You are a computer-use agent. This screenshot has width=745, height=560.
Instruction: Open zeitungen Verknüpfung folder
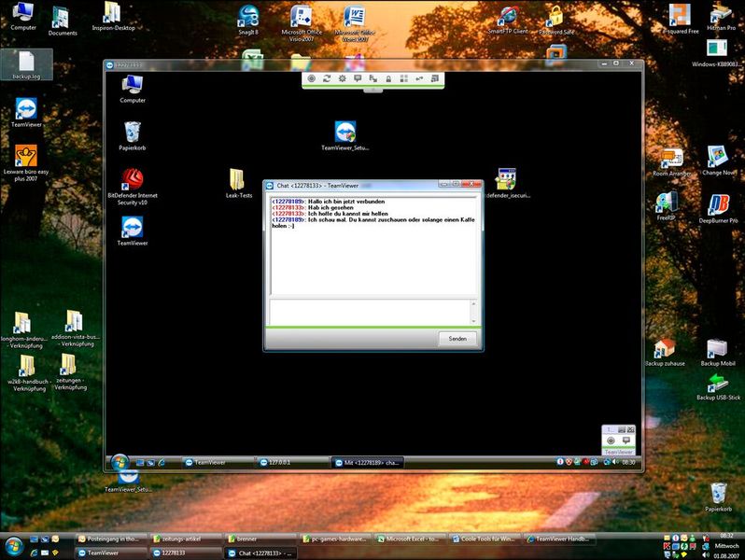pyautogui.click(x=70, y=371)
